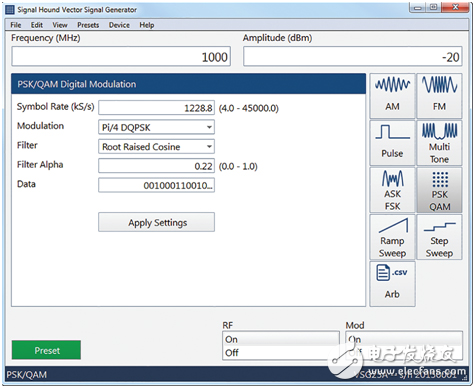The height and width of the screenshot is (388, 475).
Task: Click the Frequency (MHz) input field
Action: click(121, 57)
